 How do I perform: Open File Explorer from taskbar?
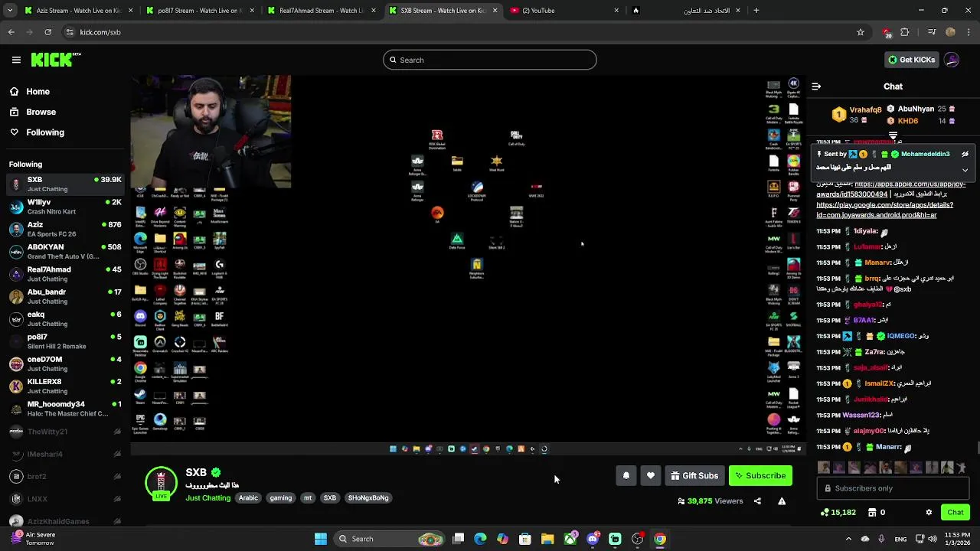pyautogui.click(x=547, y=539)
